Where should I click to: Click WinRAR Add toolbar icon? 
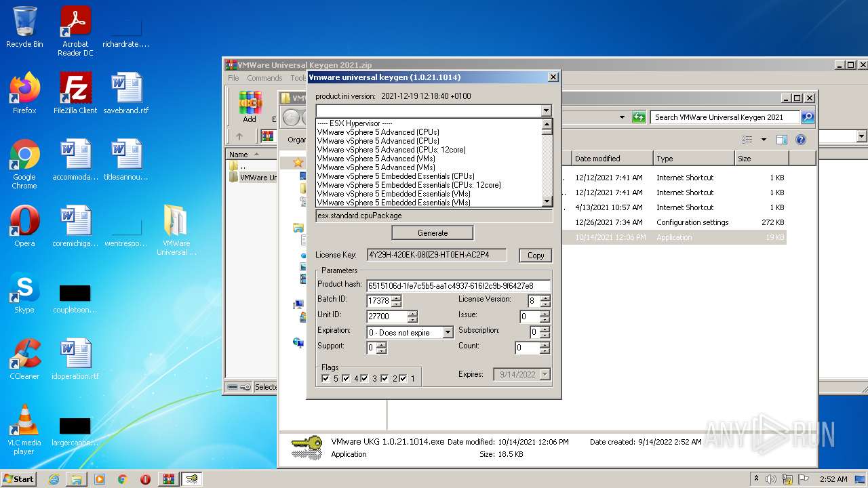coord(250,107)
